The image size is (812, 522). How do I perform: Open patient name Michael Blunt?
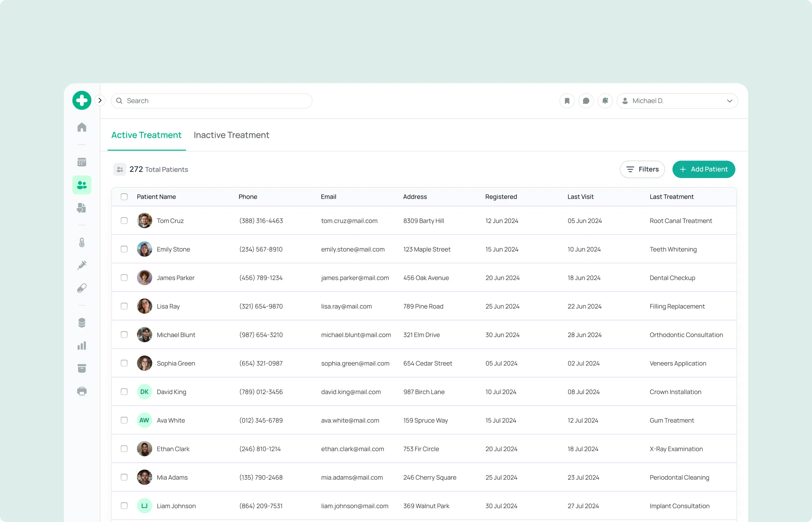(x=176, y=335)
